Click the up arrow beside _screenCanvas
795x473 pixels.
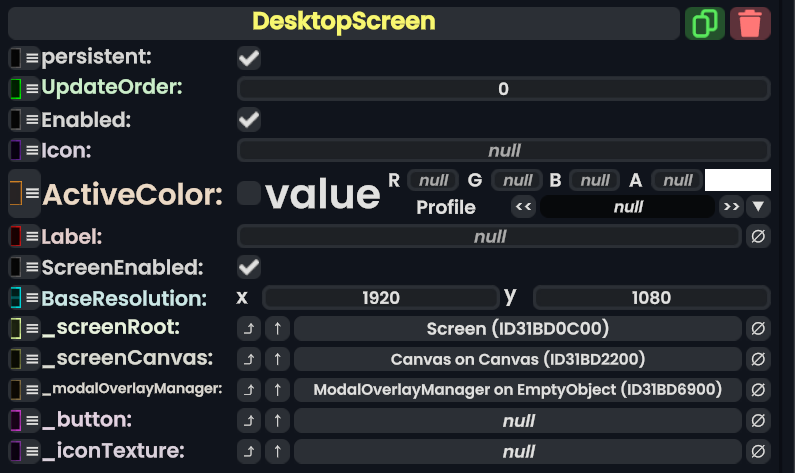pos(278,359)
